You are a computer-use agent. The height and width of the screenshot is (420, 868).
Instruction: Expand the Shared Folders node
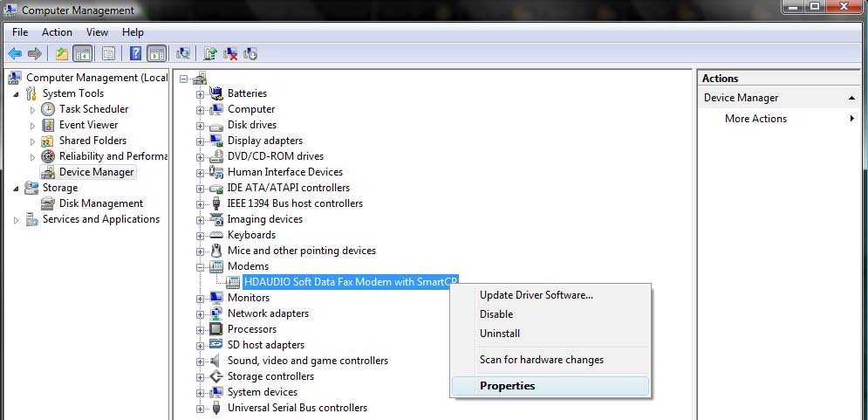coord(32,141)
